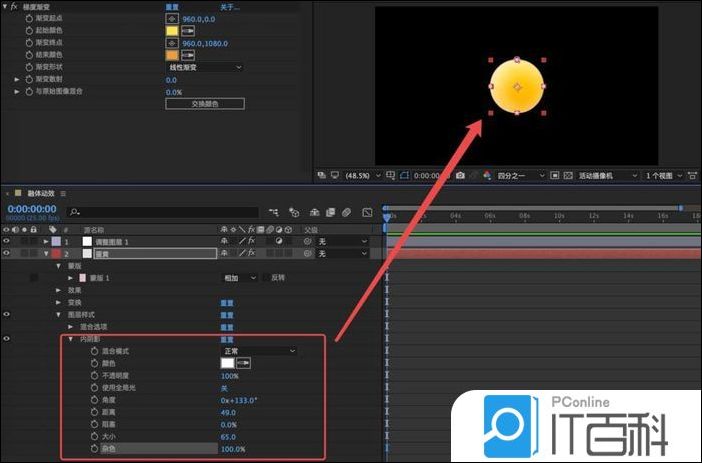
Task: Click the snapshot camera icon in viewer
Action: (x=460, y=175)
